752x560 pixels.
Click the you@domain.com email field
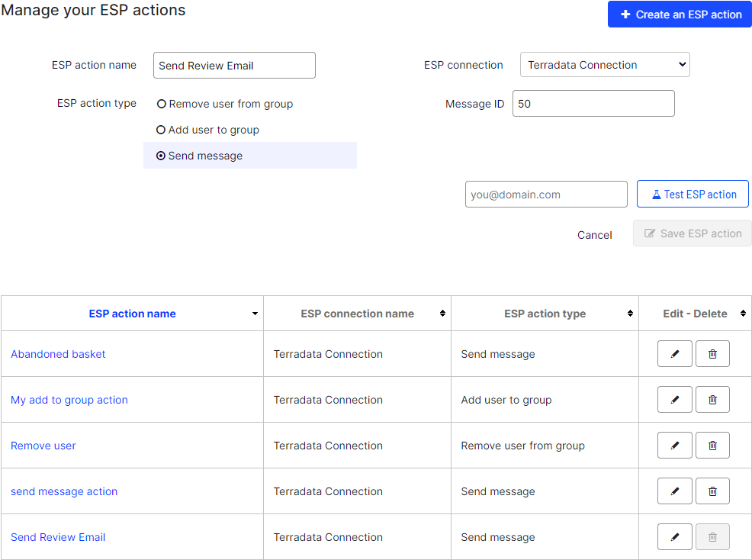[546, 194]
